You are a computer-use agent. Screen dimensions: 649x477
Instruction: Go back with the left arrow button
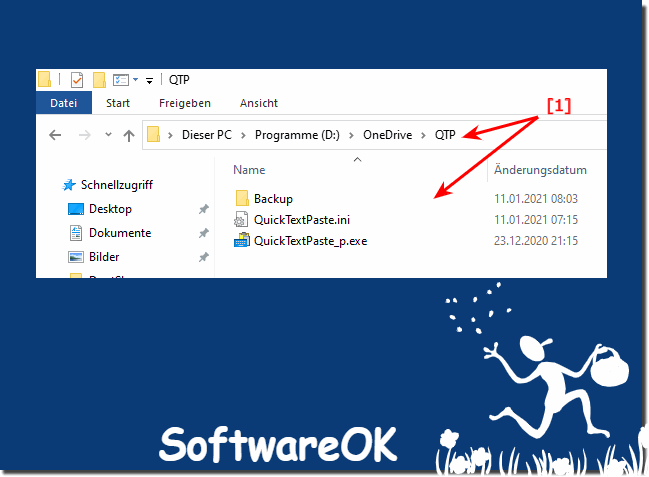click(55, 135)
